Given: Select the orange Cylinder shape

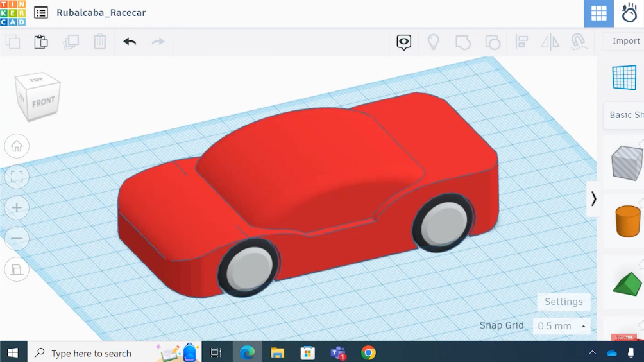Looking at the screenshot, I should point(627,221).
